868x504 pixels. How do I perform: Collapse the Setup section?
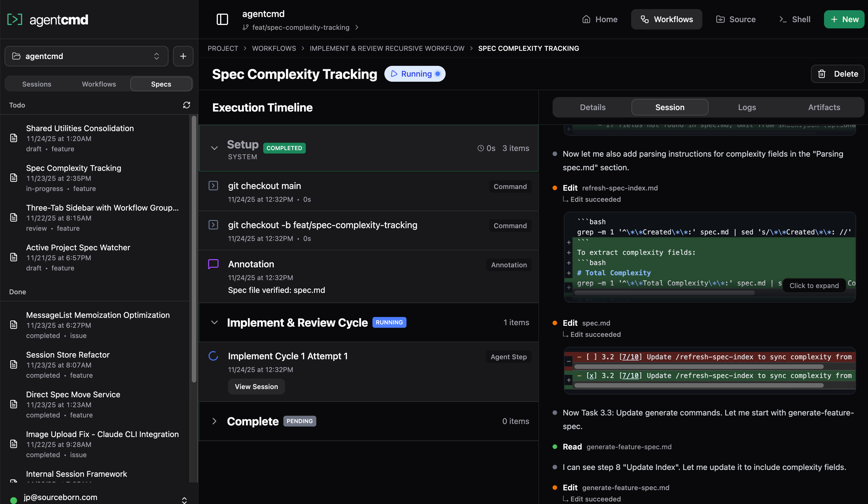tap(214, 148)
